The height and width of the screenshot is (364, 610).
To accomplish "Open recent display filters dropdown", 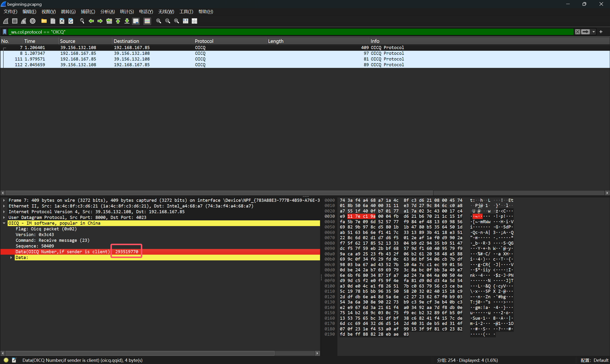I will pos(594,32).
